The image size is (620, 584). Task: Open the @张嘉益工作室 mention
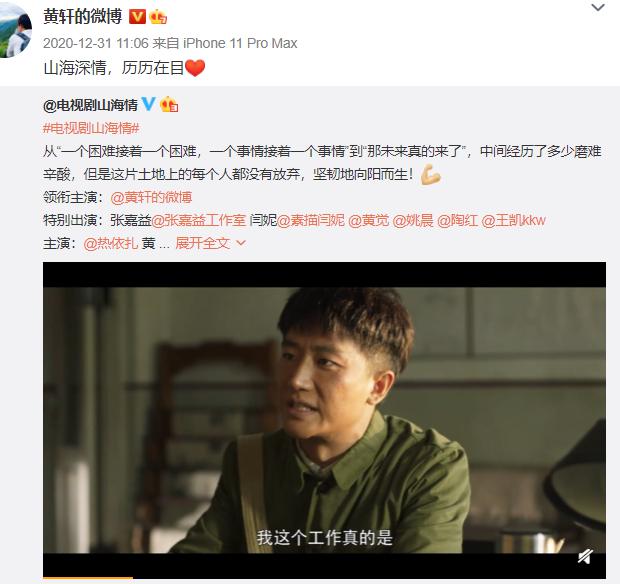click(x=198, y=220)
